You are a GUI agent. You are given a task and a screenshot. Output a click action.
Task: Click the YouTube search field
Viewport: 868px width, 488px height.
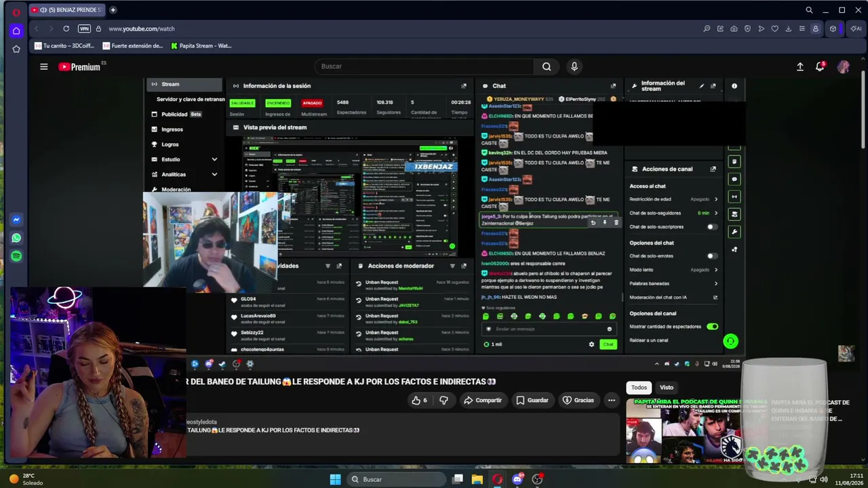(425, 66)
